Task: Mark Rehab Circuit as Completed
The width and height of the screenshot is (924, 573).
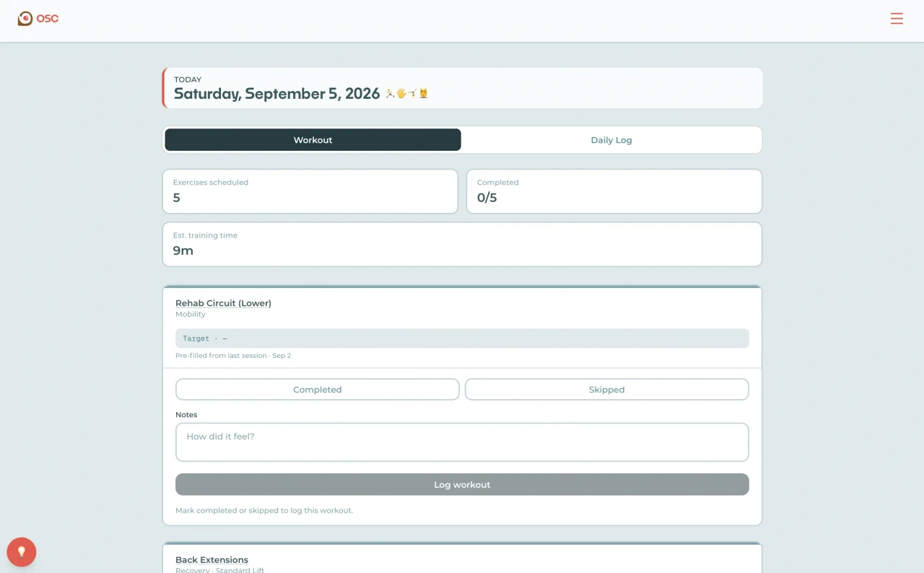Action: [x=318, y=390]
